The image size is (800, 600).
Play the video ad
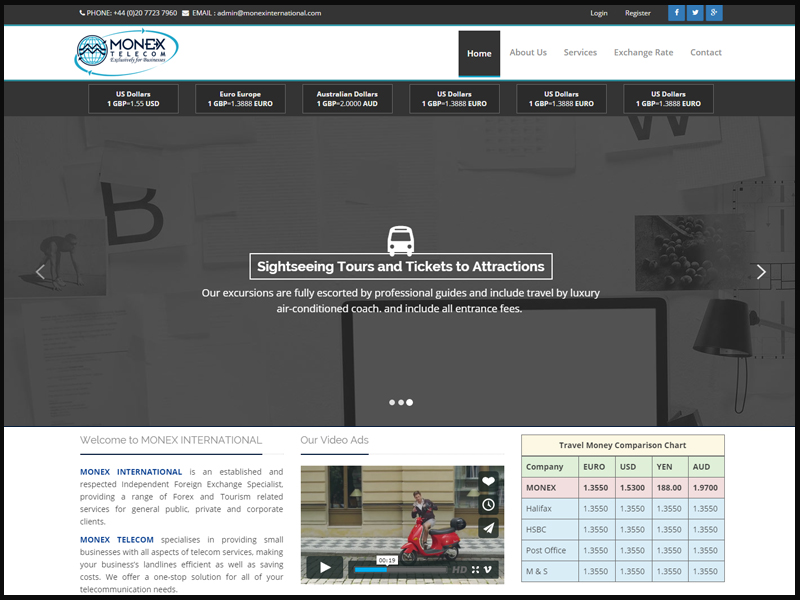point(324,567)
